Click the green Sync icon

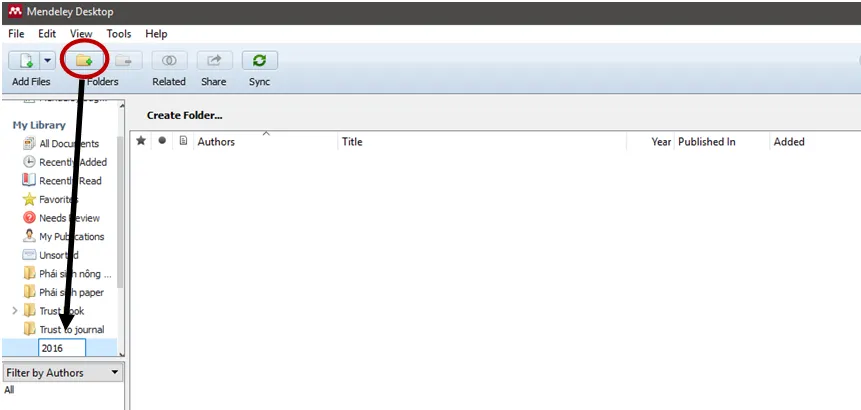[x=259, y=60]
